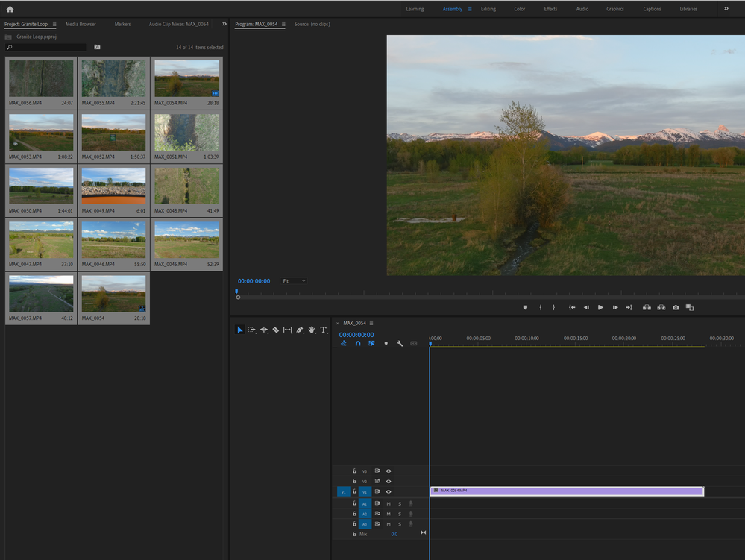Expand the workspace overflow chevron
This screenshot has width=745, height=560.
tap(726, 9)
